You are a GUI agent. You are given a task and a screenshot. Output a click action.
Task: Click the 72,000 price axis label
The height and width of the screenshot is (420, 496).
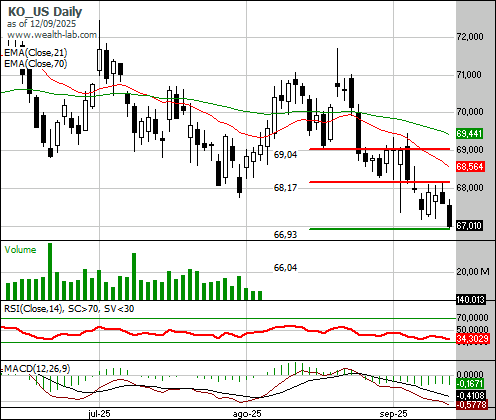pos(470,36)
